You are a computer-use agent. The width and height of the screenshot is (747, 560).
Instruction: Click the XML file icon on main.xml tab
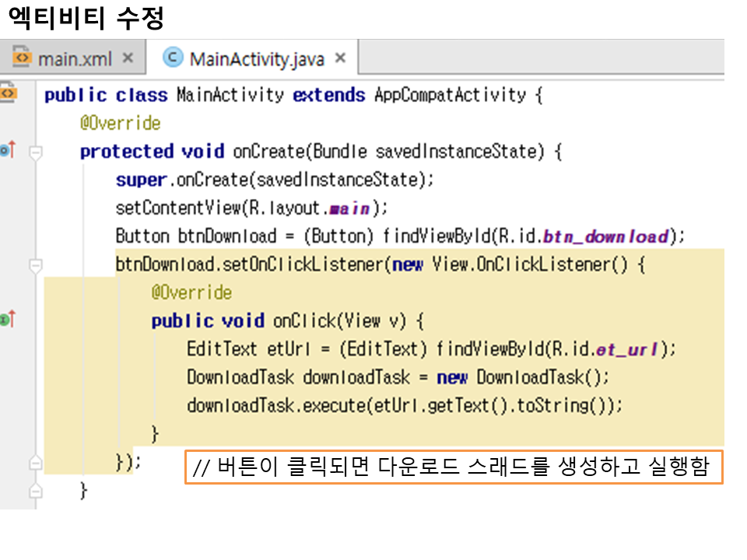pyautogui.click(x=23, y=58)
